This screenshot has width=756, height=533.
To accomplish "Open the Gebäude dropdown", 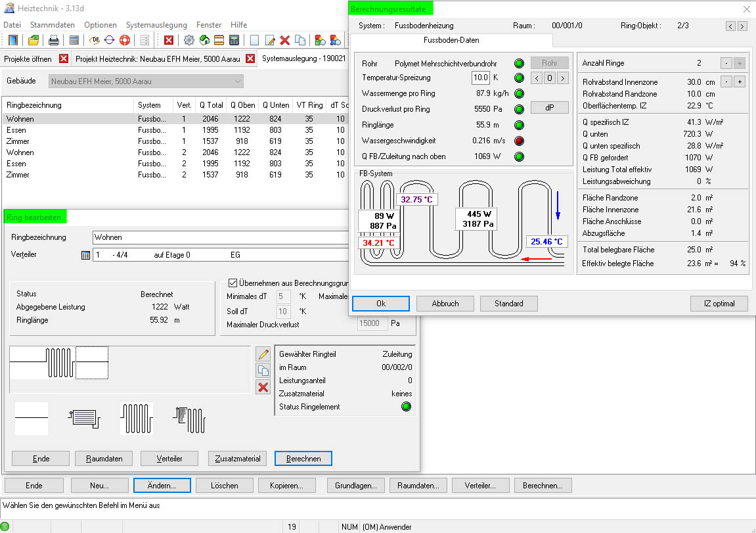I will [146, 81].
